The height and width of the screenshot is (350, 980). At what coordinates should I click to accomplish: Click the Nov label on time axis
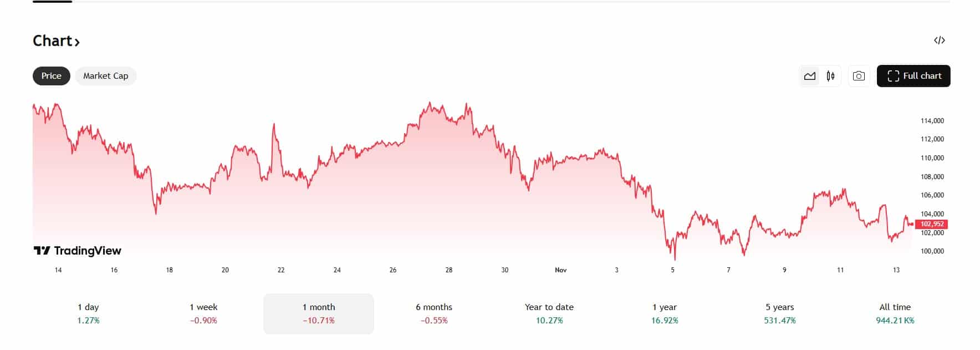pyautogui.click(x=560, y=270)
